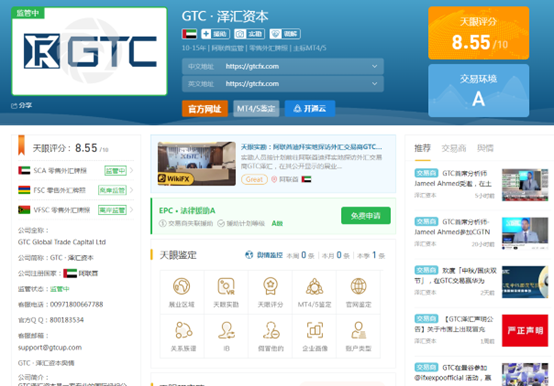Click the green 监管中 status value text
This screenshot has height=386, width=554.
pos(60,289)
